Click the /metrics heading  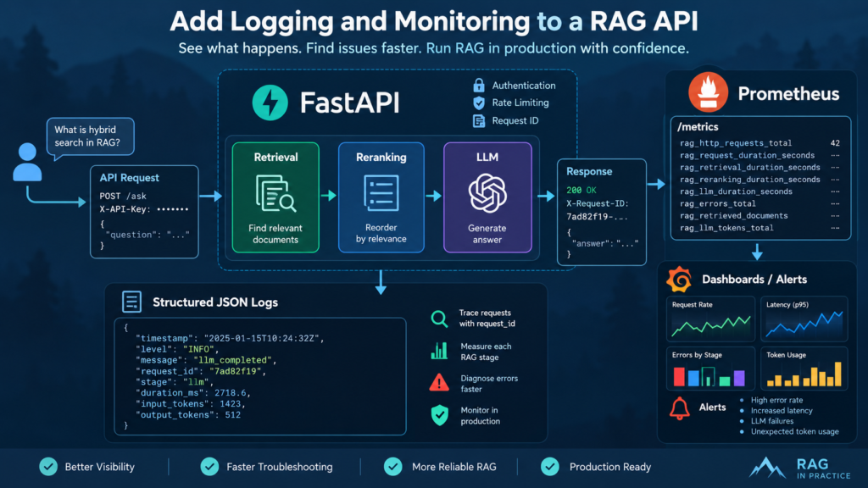(698, 127)
